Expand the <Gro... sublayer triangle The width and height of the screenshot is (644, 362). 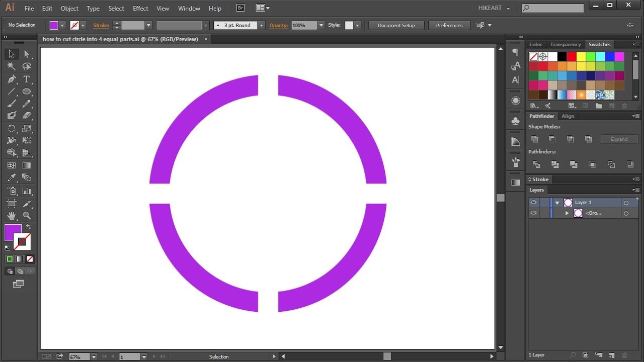point(567,213)
